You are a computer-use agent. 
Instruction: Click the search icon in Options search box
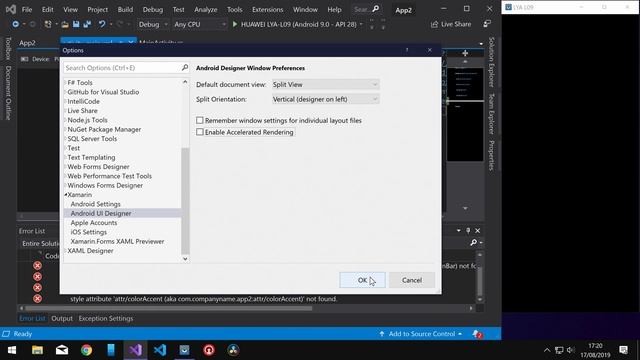[x=184, y=68]
